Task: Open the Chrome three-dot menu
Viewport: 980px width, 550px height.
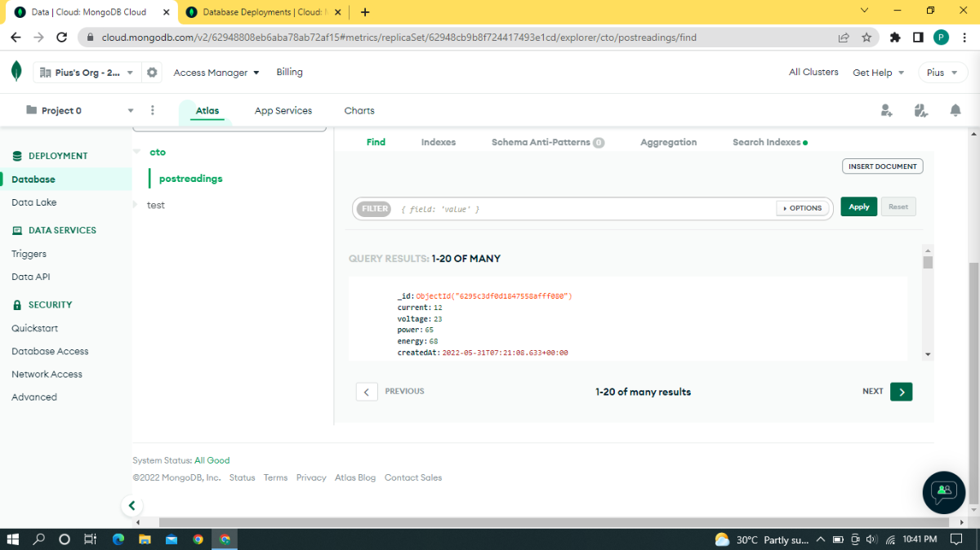Action: [x=964, y=38]
